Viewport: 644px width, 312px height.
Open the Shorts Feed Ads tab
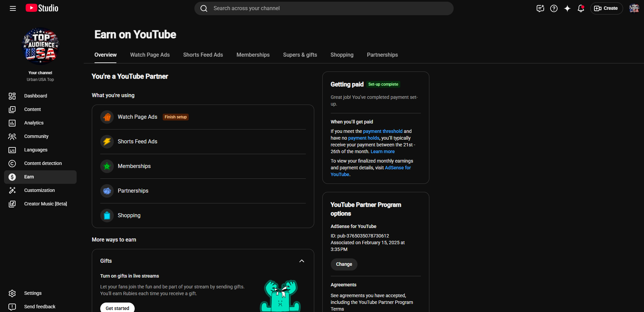pyautogui.click(x=203, y=55)
